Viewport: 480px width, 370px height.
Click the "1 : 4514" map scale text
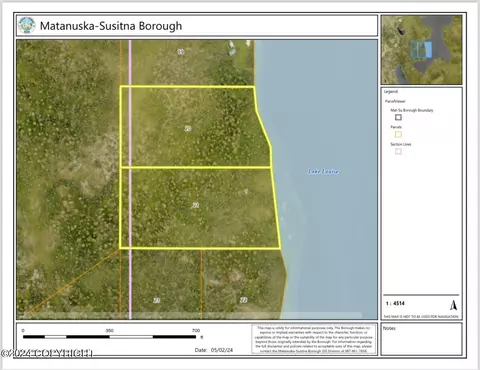[x=395, y=303]
